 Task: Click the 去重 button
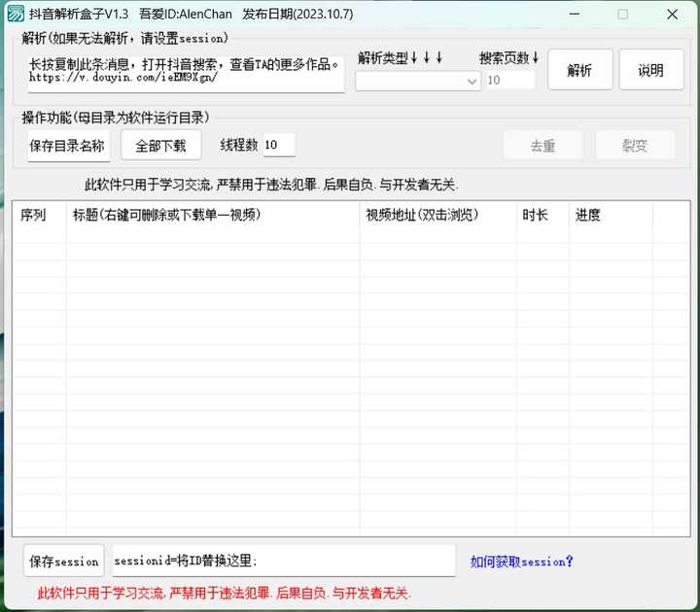click(542, 145)
